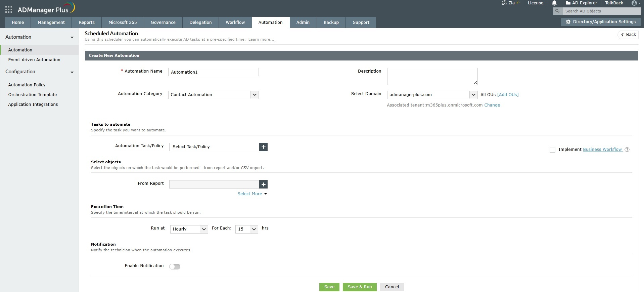644x292 pixels.
Task: Click the Description text area
Action: [432, 77]
